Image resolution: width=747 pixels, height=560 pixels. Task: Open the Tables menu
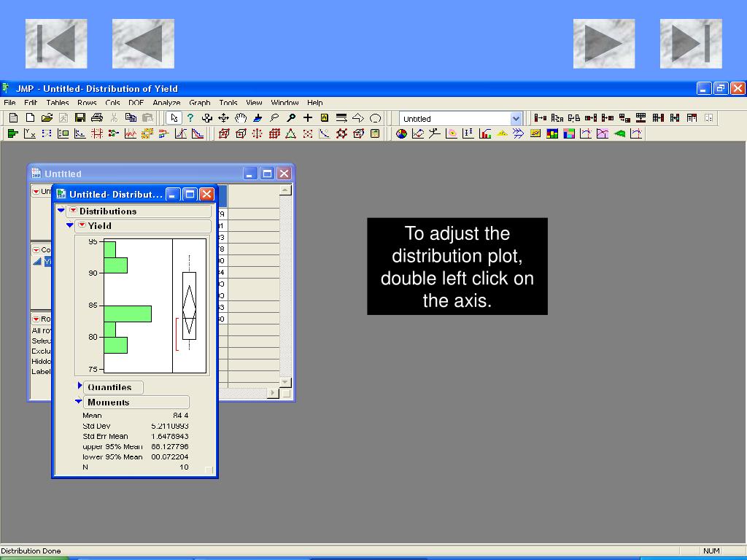(57, 102)
